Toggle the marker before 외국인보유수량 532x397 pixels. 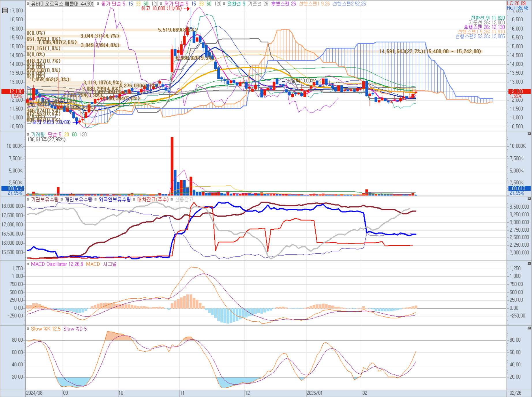click(95, 199)
